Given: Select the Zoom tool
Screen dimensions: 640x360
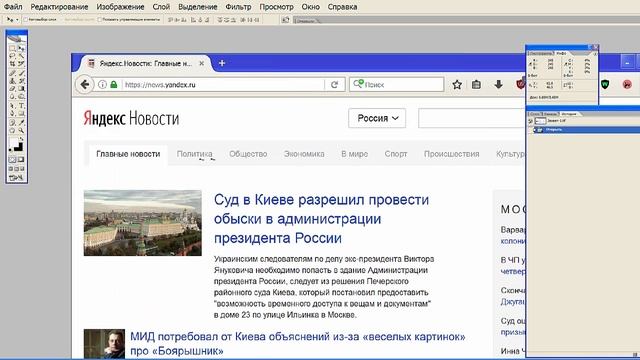Looking at the screenshot, I should [x=21, y=130].
